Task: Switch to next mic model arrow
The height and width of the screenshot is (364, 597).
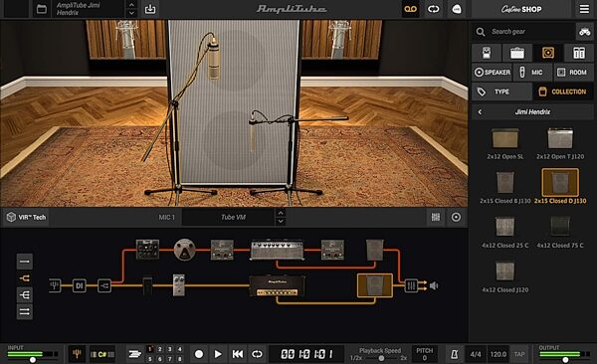Action: [281, 222]
